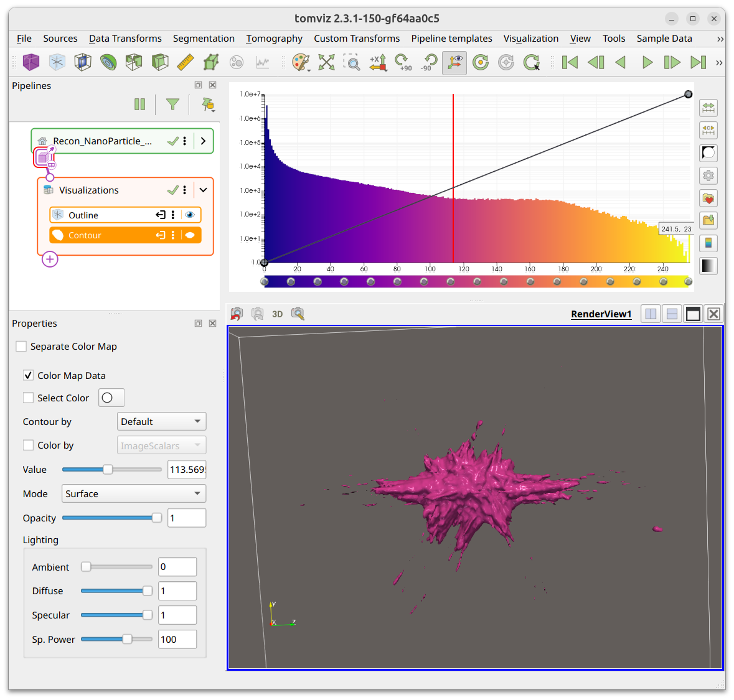Rotate view +90 degrees
734x700 pixels.
[403, 62]
